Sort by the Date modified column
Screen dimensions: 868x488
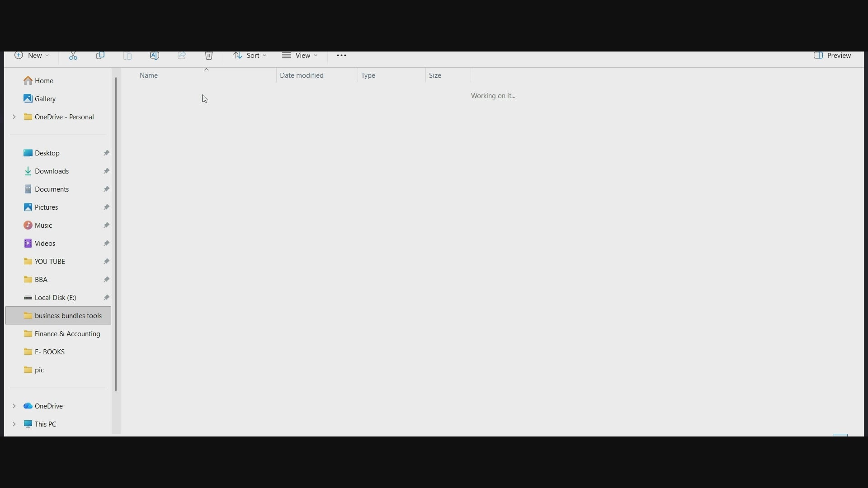click(x=302, y=75)
